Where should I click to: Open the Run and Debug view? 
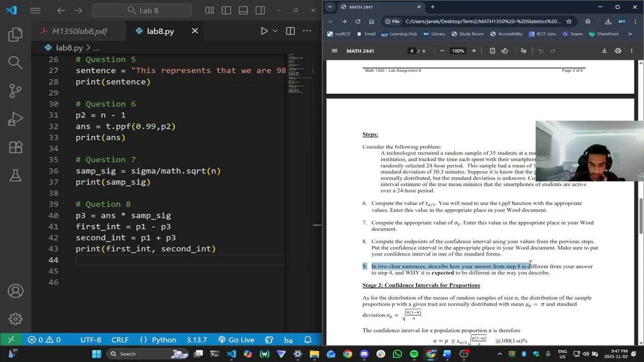[x=16, y=119]
